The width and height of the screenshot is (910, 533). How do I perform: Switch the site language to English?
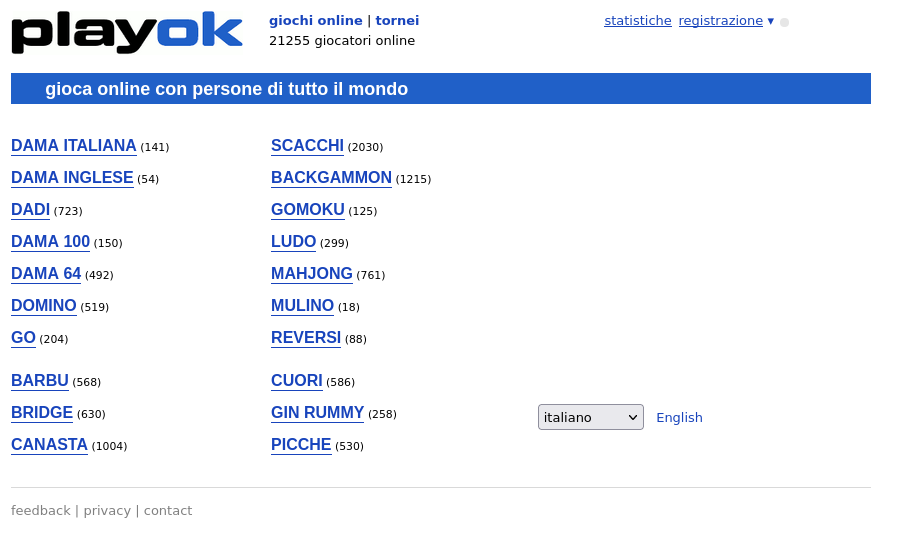coord(679,417)
